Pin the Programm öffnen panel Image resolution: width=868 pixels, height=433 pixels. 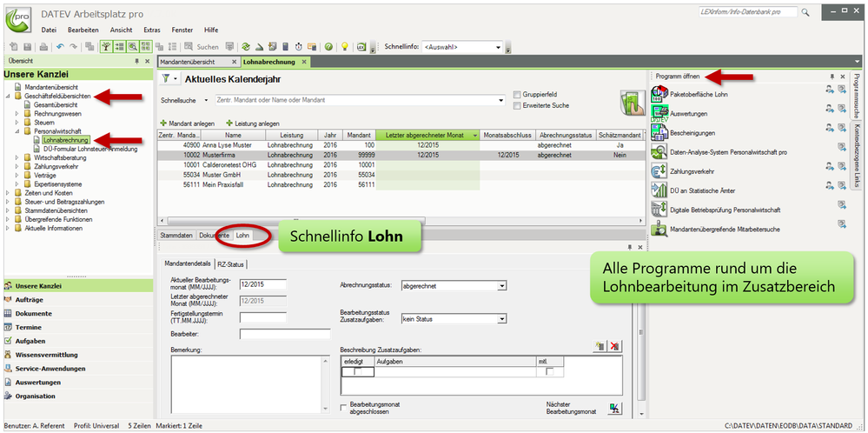[832, 77]
